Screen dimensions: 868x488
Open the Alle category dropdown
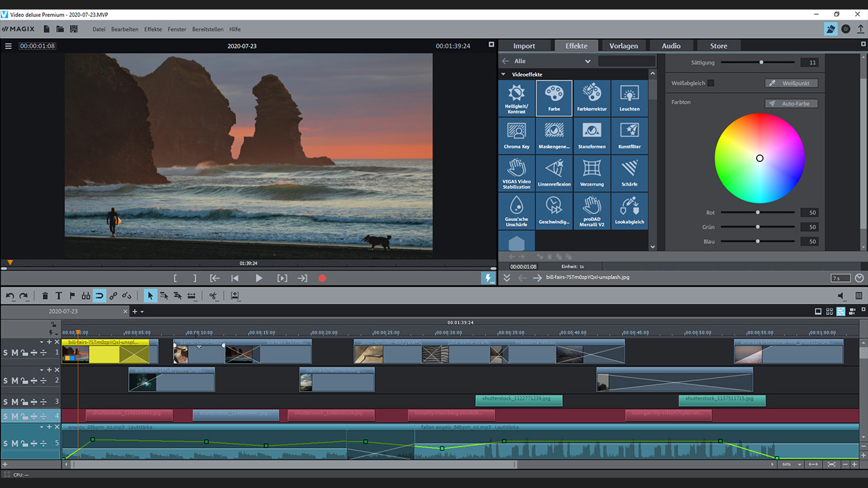pos(587,61)
